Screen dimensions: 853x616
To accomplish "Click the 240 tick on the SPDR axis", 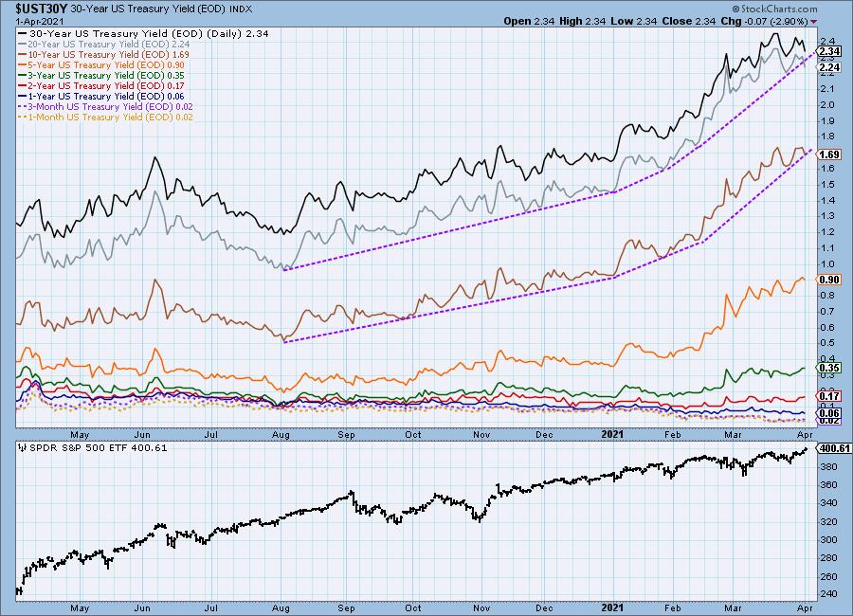I will tap(829, 593).
